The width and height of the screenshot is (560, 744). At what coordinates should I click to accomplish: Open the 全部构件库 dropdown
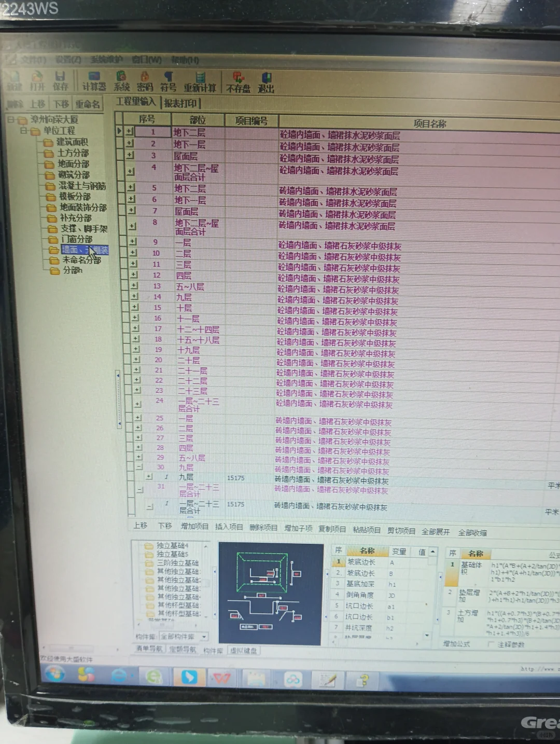[x=204, y=636]
